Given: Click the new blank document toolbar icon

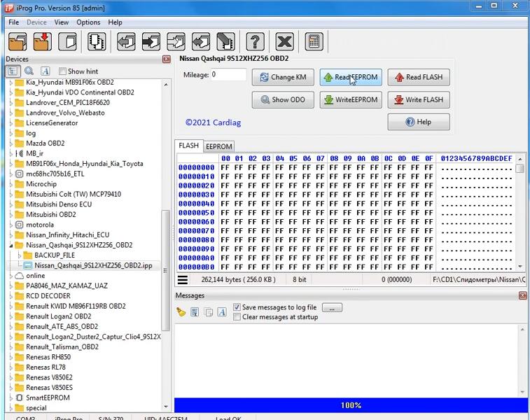Looking at the screenshot, I should 68,41.
